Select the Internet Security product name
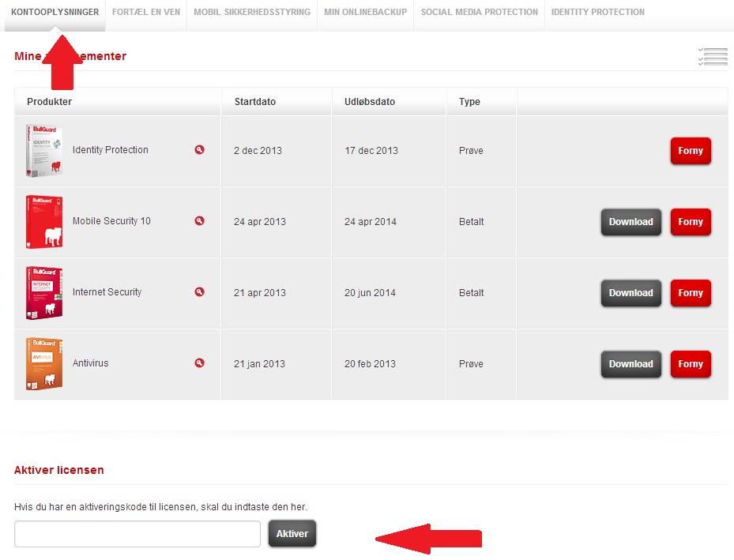Screen dimensions: 734x560 click(x=107, y=292)
